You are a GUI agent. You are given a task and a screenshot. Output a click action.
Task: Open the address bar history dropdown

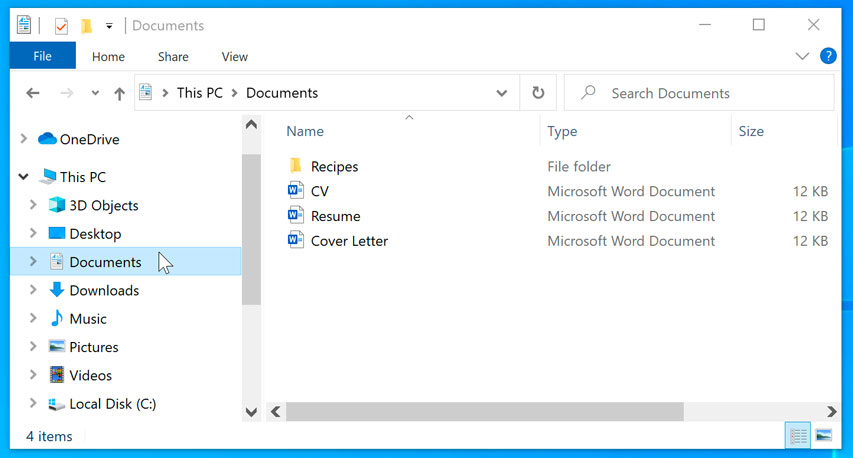(x=502, y=93)
